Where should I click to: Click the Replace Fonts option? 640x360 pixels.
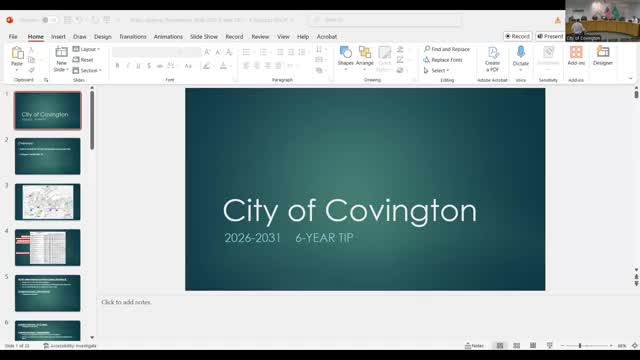[x=443, y=60]
